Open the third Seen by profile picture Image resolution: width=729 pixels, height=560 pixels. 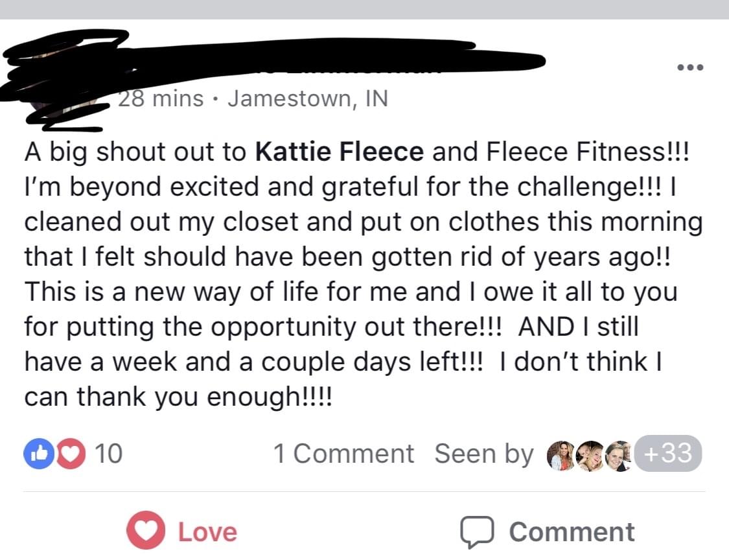[x=619, y=456]
